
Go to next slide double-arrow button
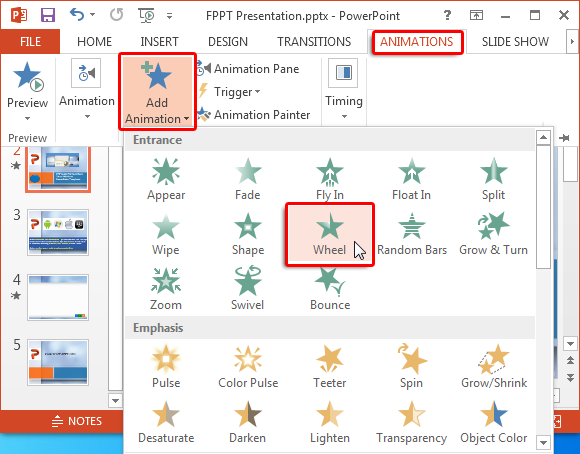pos(570,377)
